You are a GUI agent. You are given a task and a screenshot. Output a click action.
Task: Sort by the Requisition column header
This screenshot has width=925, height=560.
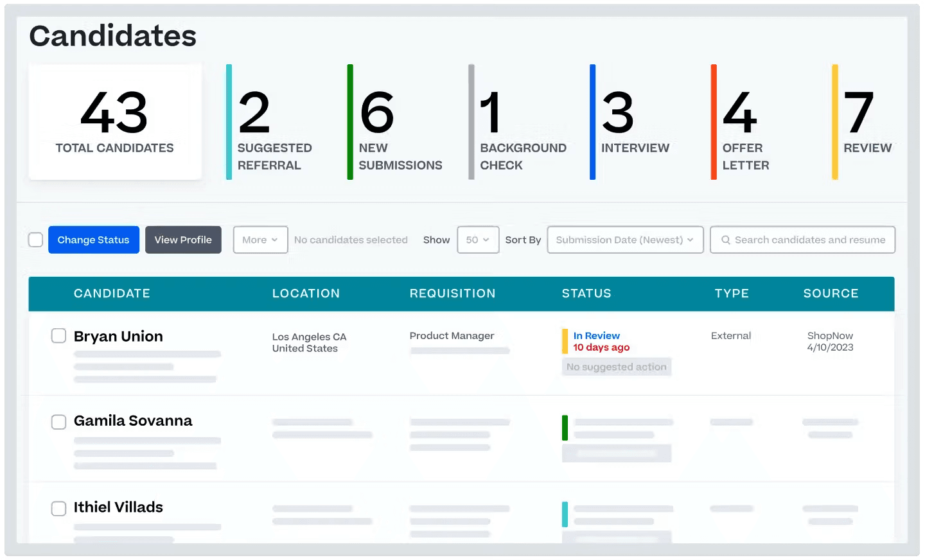pos(453,293)
